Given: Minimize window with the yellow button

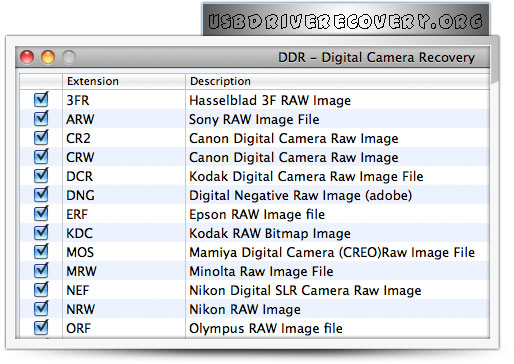Looking at the screenshot, I should (48, 57).
